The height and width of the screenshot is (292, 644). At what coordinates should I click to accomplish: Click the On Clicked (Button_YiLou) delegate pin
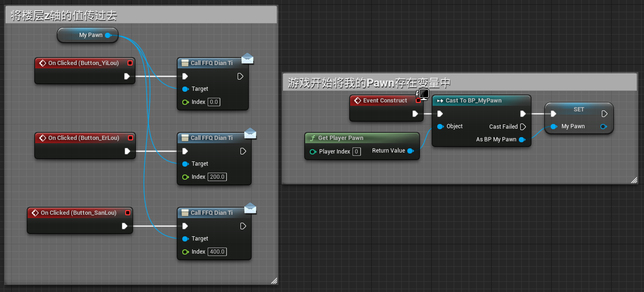(x=130, y=63)
